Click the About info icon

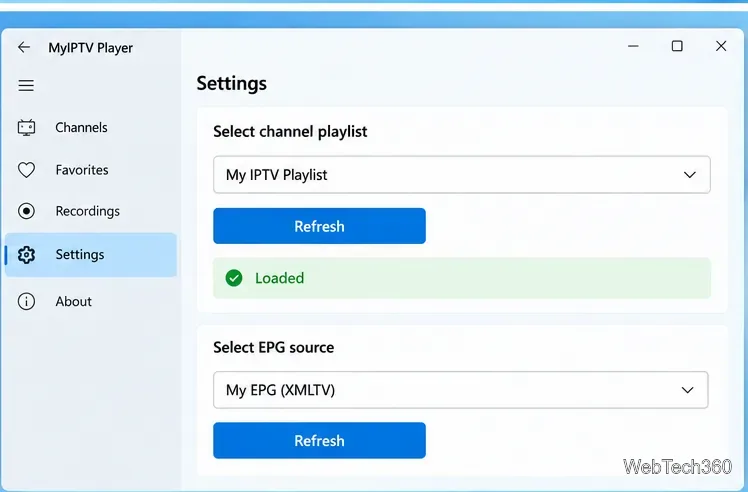click(26, 302)
